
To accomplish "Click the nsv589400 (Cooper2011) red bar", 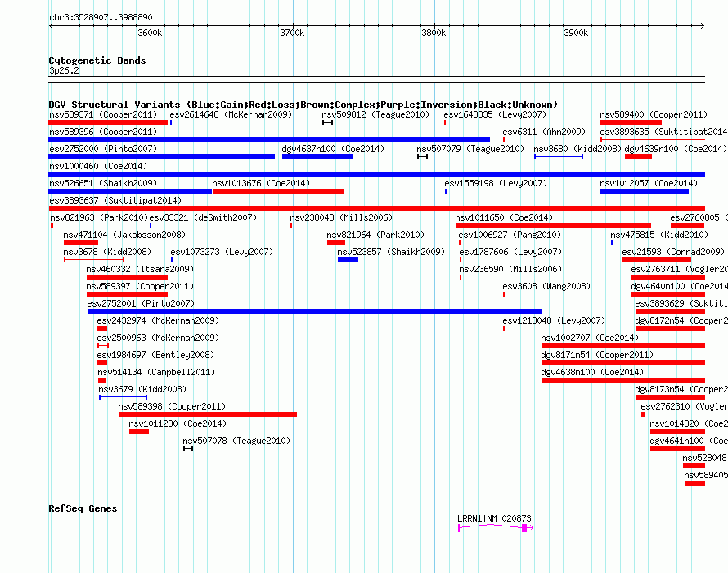I will point(631,123).
